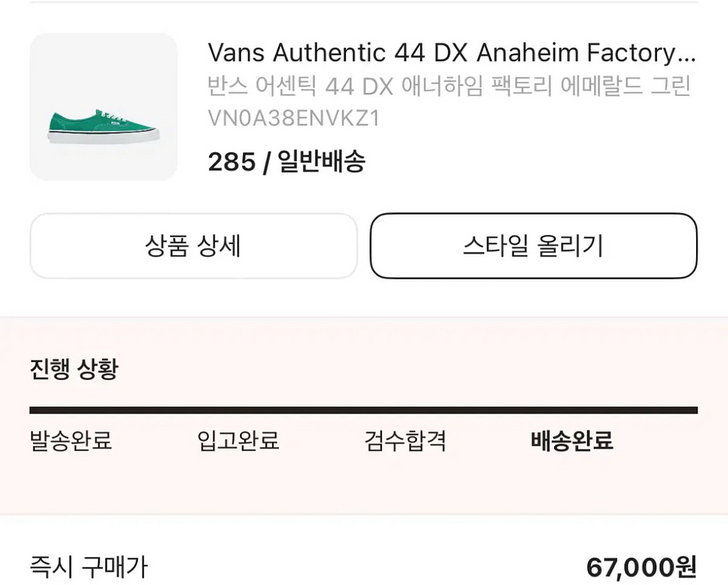The width and height of the screenshot is (728, 585).
Task: Select the 입고완료 warehouse arrival step
Action: [238, 441]
